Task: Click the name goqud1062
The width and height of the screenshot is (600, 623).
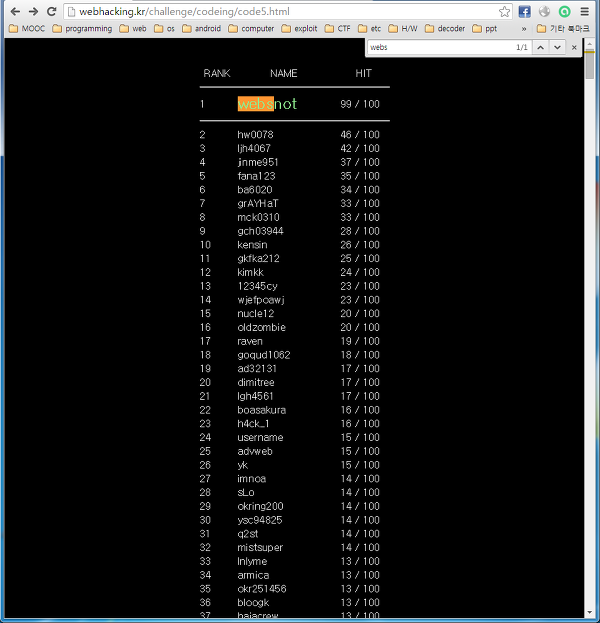Action: coord(264,355)
